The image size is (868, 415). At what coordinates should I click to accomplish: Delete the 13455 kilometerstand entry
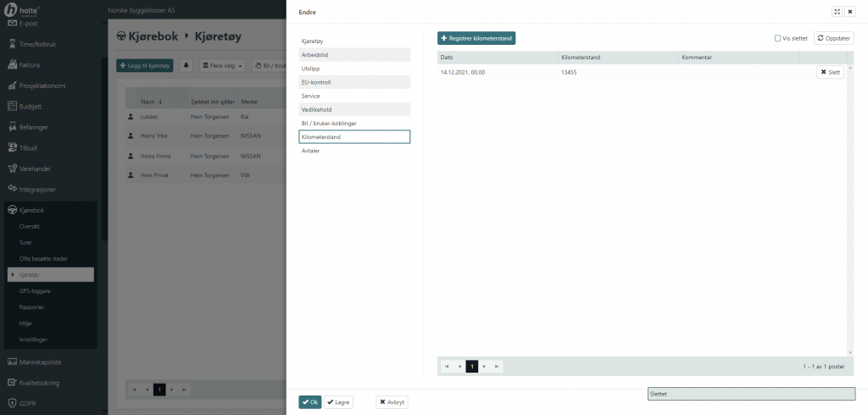coord(830,73)
